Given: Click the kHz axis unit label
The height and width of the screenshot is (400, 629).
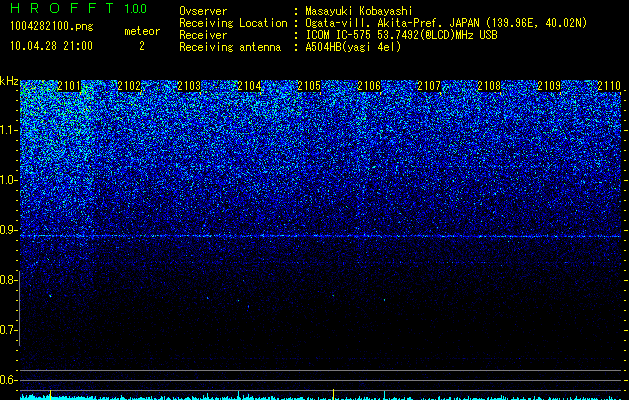Looking at the screenshot, I should click(x=9, y=81).
